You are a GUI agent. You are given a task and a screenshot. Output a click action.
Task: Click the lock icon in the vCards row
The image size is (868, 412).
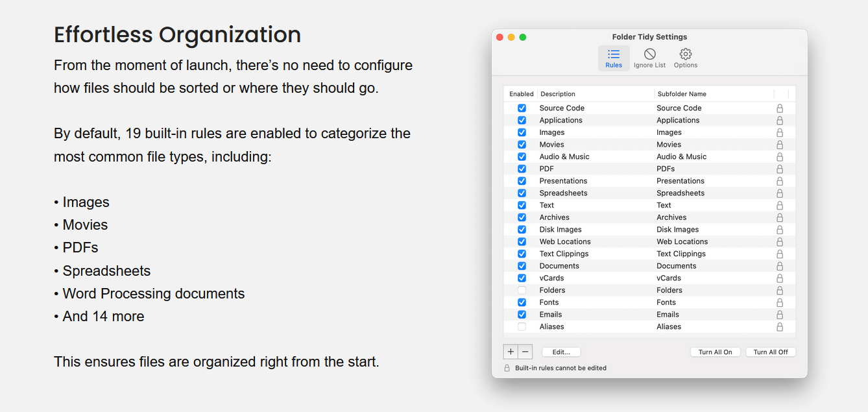(780, 278)
